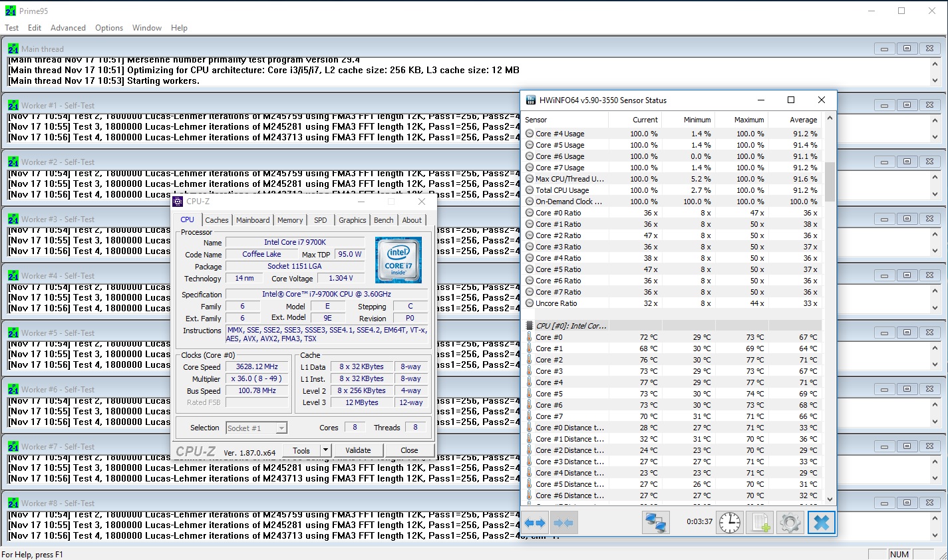Select the Uncore Ratio sensor row
948x560 pixels.
pos(672,303)
